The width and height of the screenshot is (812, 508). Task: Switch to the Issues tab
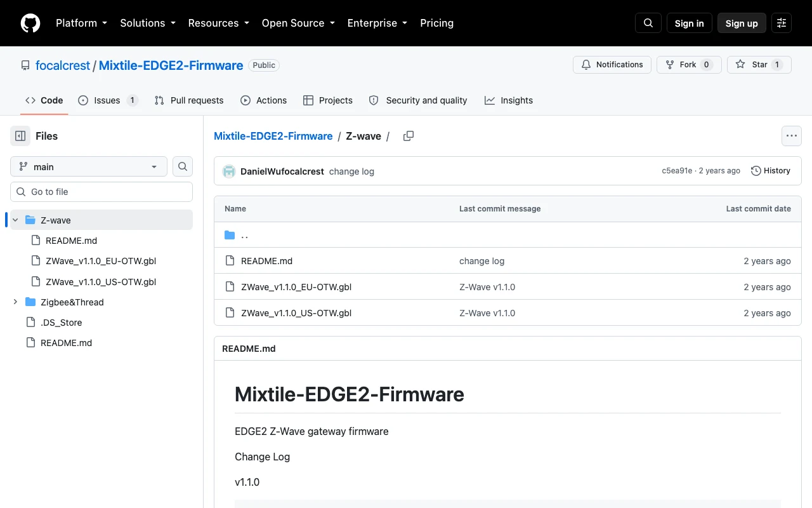[x=108, y=100]
